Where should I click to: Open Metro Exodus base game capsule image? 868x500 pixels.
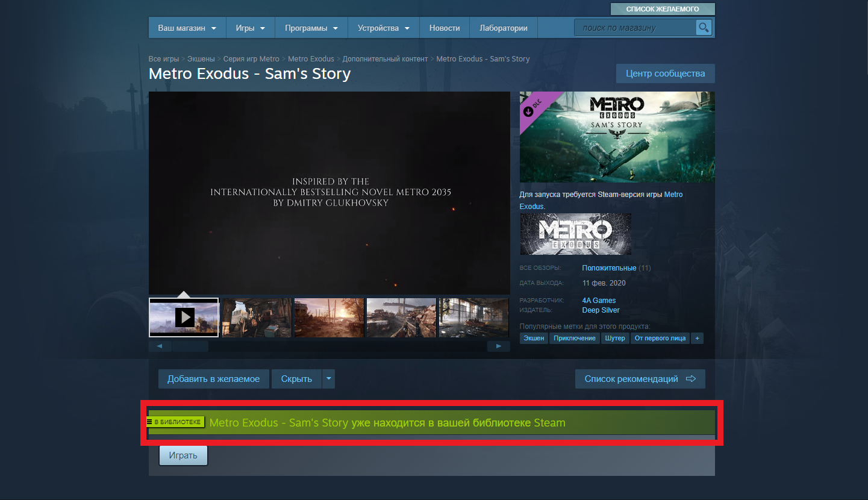[575, 234]
